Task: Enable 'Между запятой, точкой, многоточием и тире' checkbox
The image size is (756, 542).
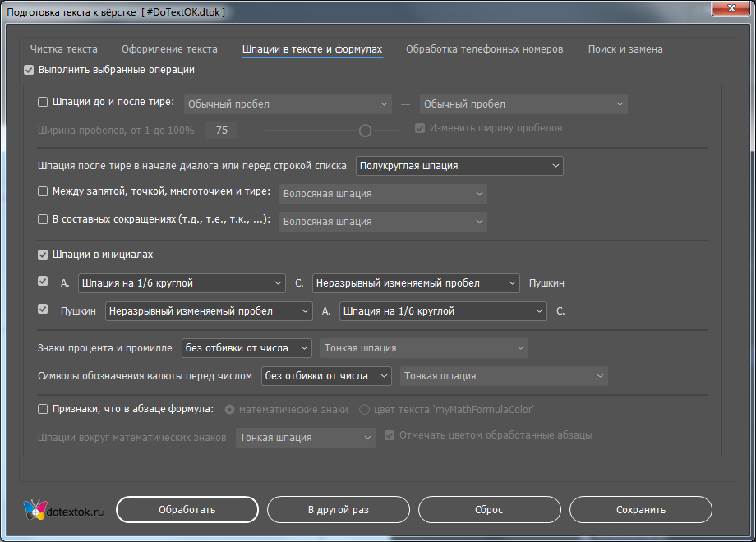Action: 43,191
